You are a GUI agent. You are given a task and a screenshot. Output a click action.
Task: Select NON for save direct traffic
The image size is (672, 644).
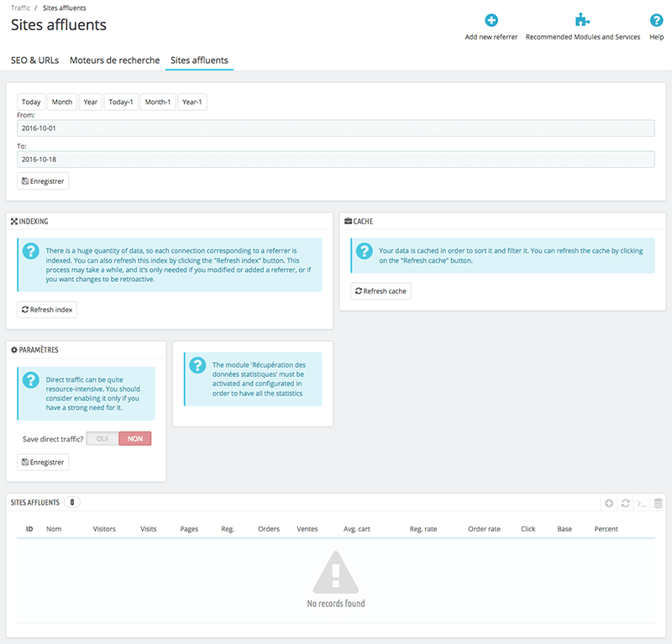(134, 438)
